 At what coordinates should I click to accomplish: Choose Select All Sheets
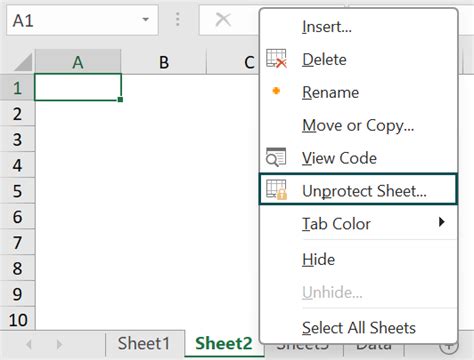coord(358,328)
